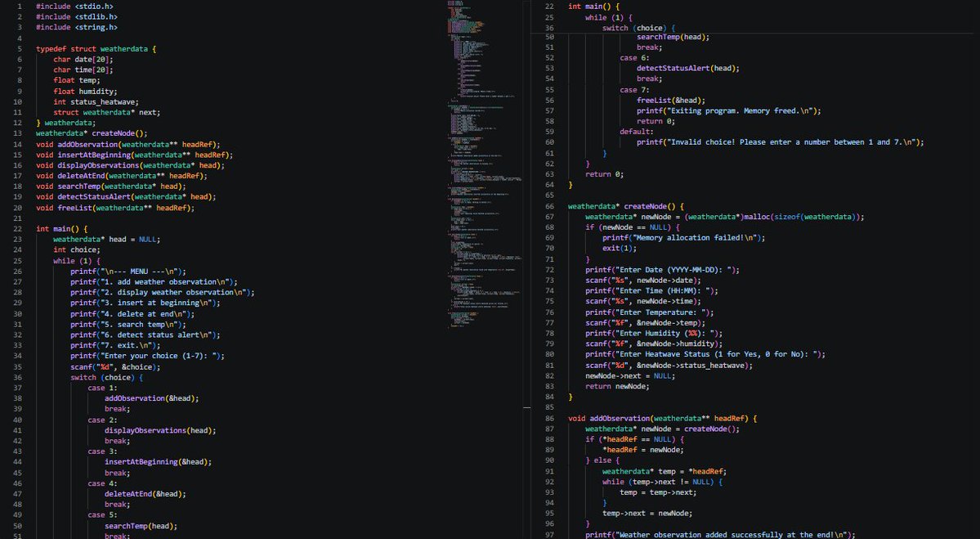
Task: Click the displayObservations(head); call
Action: point(161,431)
